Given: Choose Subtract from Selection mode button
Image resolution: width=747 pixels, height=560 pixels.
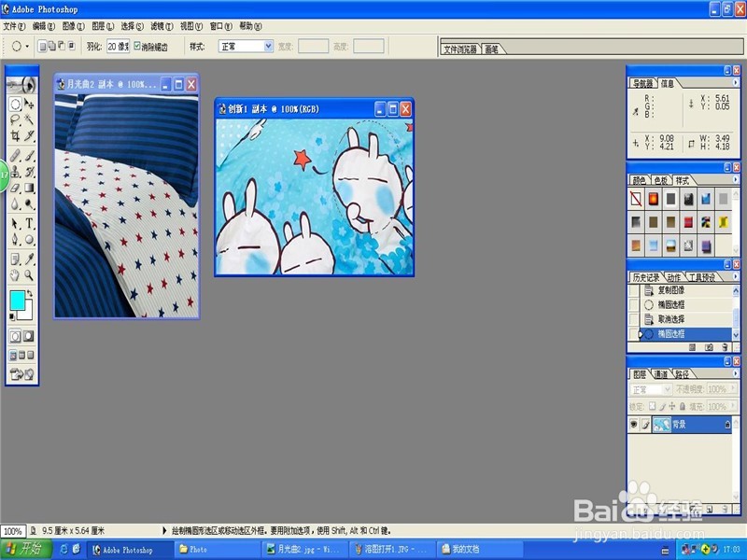Looking at the screenshot, I should [62, 46].
